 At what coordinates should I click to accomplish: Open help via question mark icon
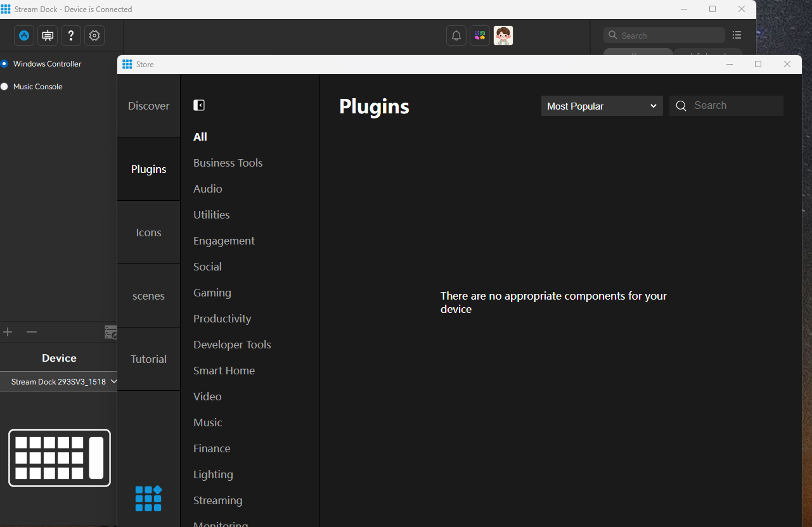pyautogui.click(x=71, y=36)
